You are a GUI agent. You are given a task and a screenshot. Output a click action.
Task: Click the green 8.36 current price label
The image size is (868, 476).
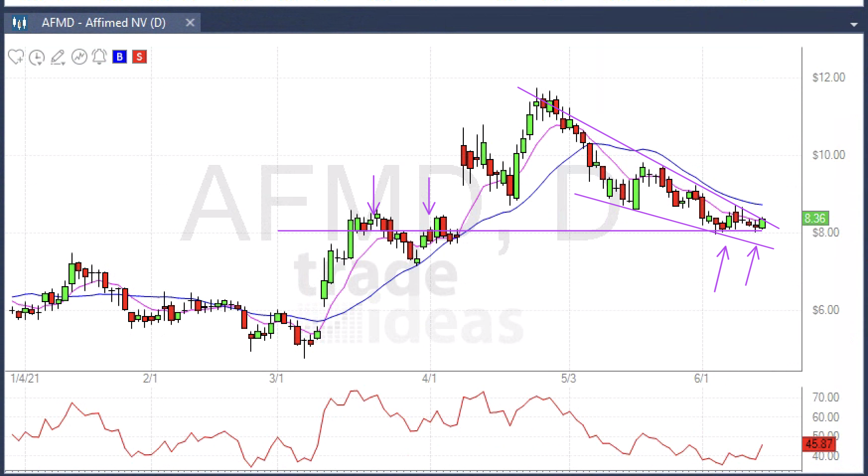[x=814, y=218]
